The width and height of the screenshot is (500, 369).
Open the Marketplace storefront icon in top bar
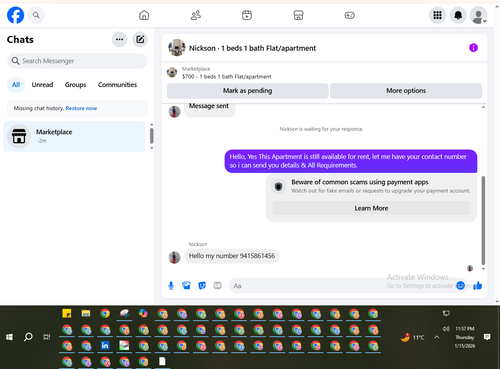tap(298, 15)
